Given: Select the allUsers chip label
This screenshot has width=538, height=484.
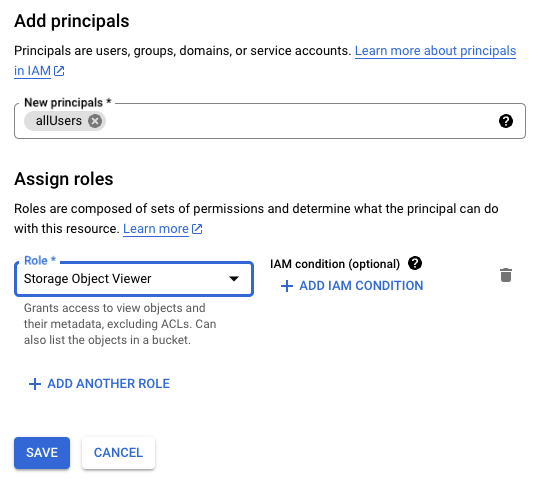Looking at the screenshot, I should click(59, 121).
